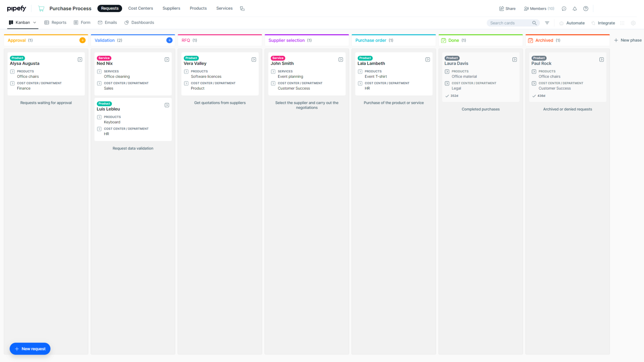Click the connected pipes icon after Services
The width and height of the screenshot is (644, 362).
(242, 9)
